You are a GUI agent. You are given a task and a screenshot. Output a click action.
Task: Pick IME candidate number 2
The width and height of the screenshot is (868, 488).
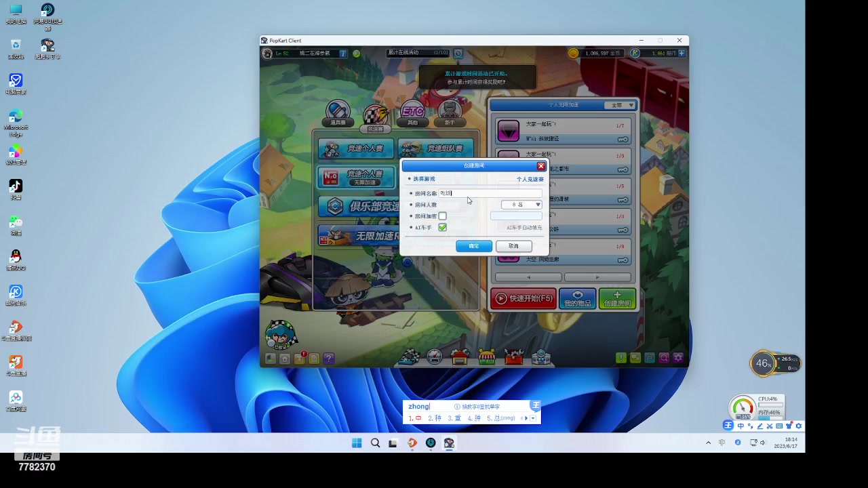pos(435,418)
